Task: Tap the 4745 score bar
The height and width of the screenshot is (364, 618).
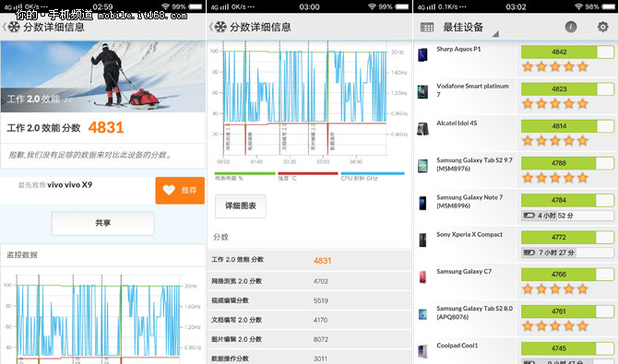Action: click(x=567, y=348)
